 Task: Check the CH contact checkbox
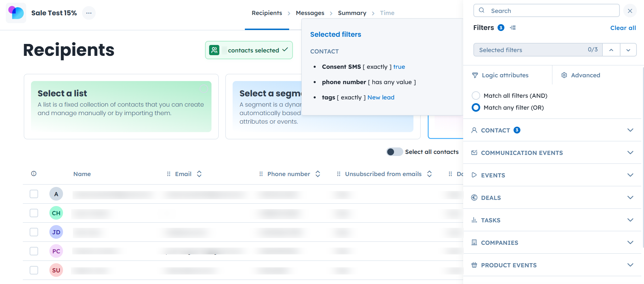click(34, 213)
